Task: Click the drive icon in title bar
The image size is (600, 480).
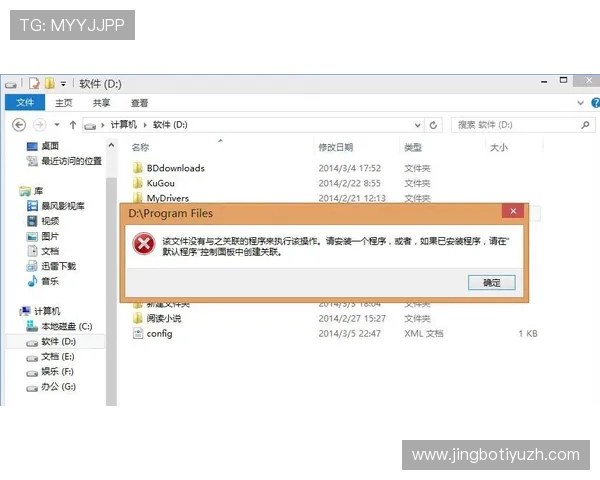Action: pos(11,84)
